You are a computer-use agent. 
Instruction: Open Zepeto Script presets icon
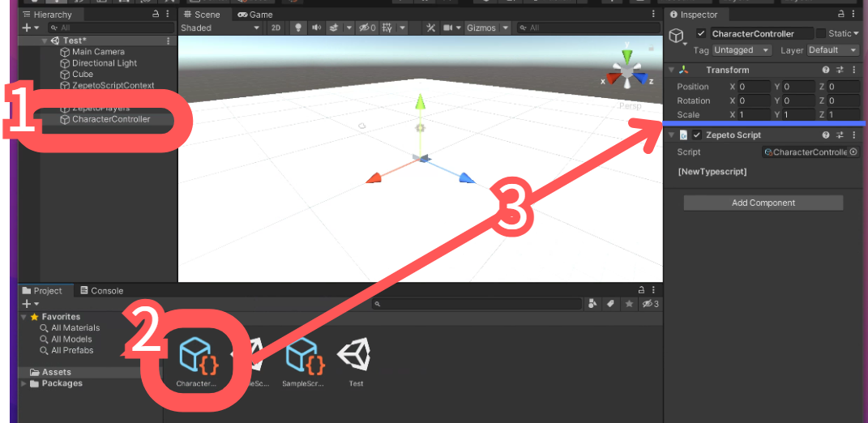coord(840,135)
